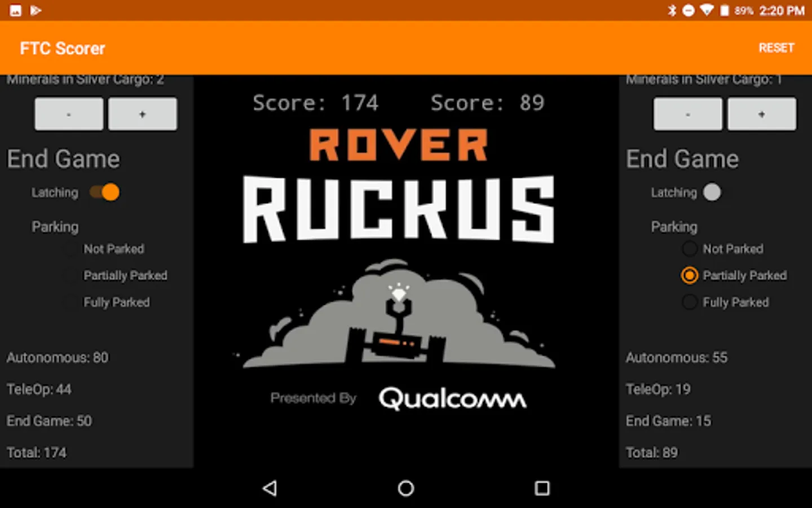Tap the image notification icon

coord(16,10)
